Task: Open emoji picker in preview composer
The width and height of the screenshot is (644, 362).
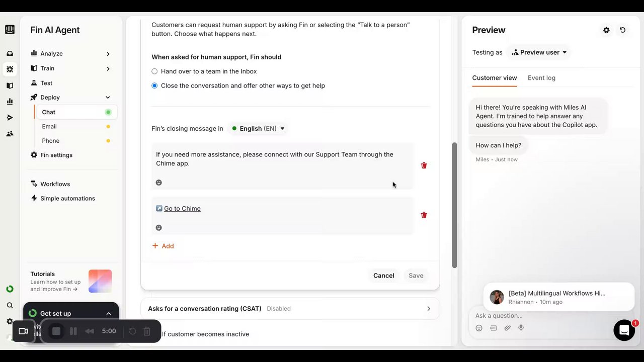Action: tap(479, 328)
